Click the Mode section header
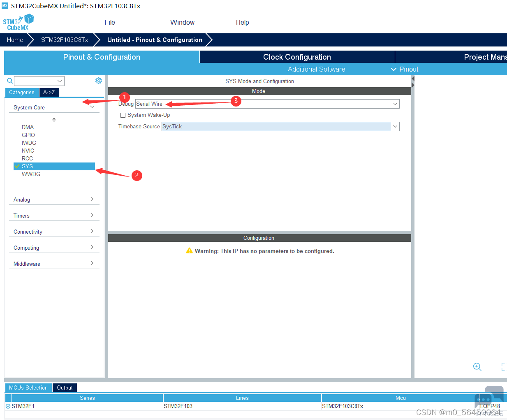 (x=259, y=91)
